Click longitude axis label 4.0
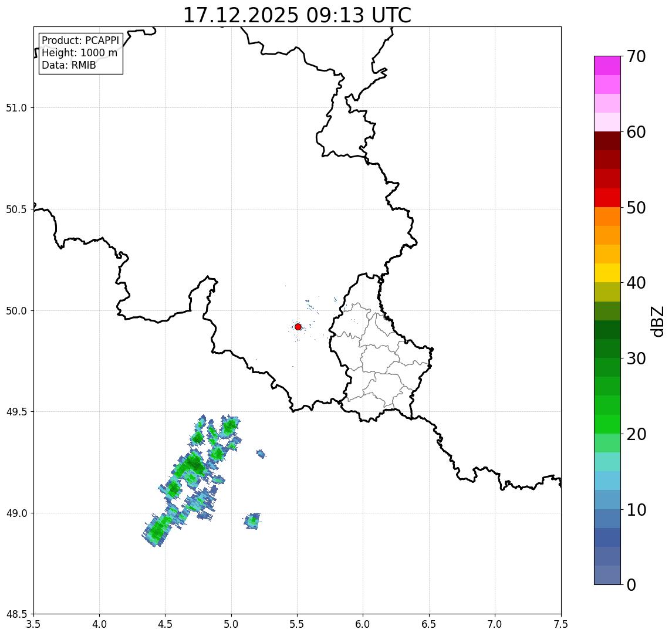This screenshot has height=636, width=672. [99, 624]
